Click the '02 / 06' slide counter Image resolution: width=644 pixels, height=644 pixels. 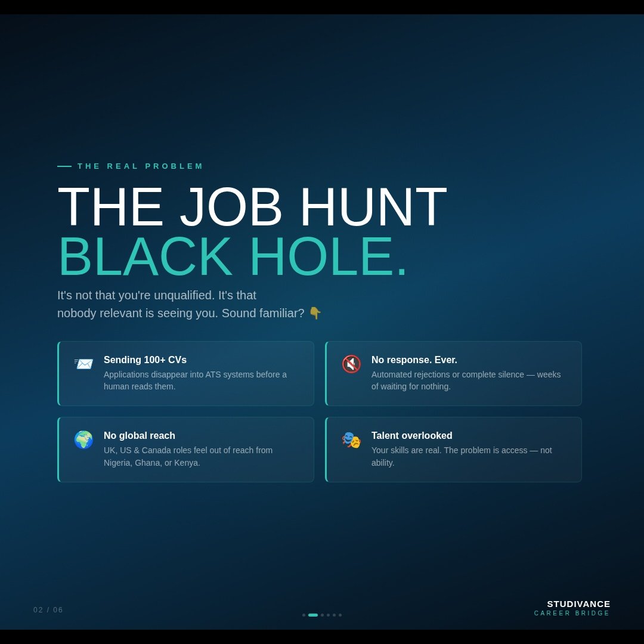pyautogui.click(x=48, y=610)
